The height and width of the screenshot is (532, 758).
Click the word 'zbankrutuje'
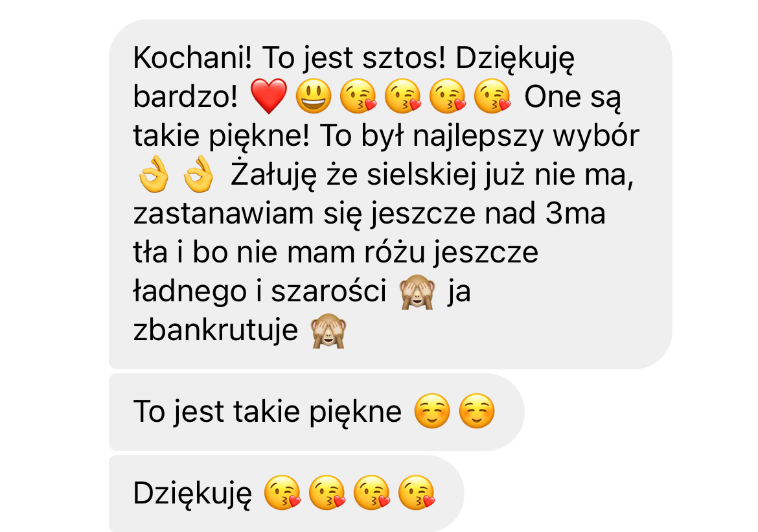pyautogui.click(x=216, y=331)
